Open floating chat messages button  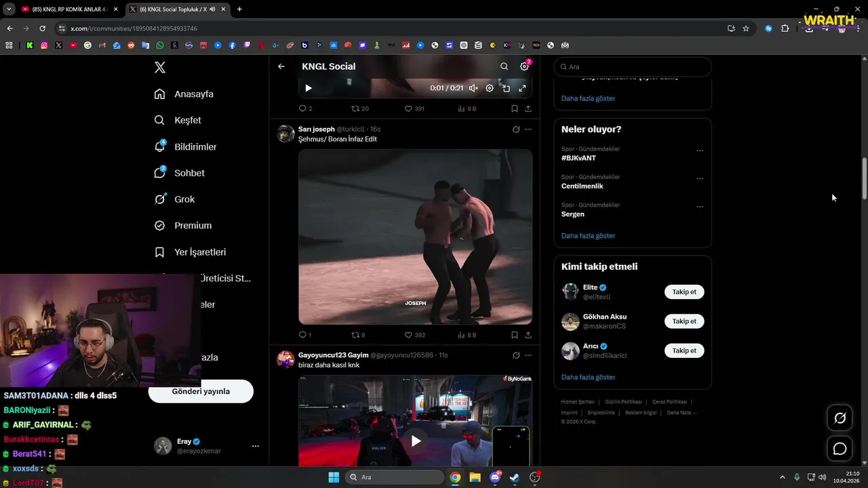[840, 449]
